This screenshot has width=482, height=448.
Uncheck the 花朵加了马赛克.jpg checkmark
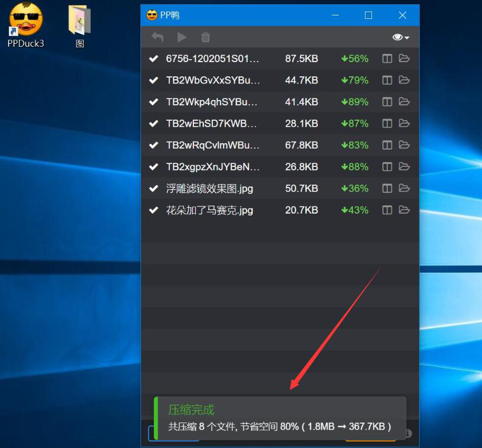click(154, 210)
